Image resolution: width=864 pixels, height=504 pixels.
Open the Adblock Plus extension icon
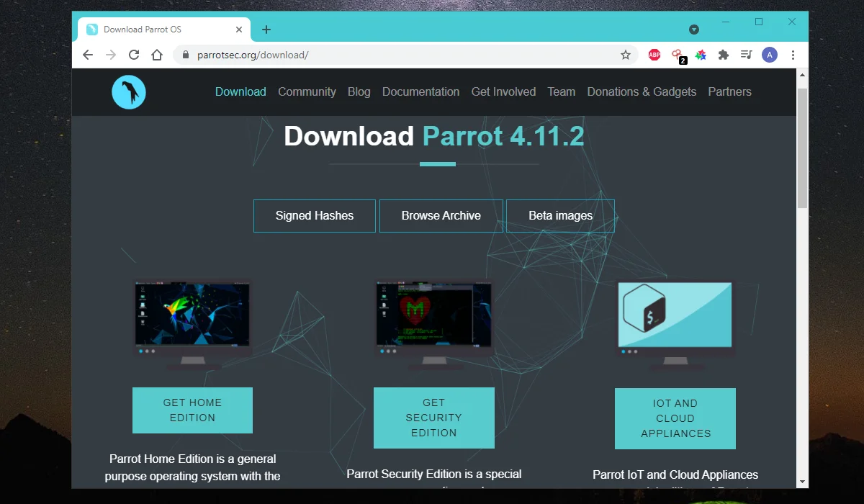(x=654, y=55)
